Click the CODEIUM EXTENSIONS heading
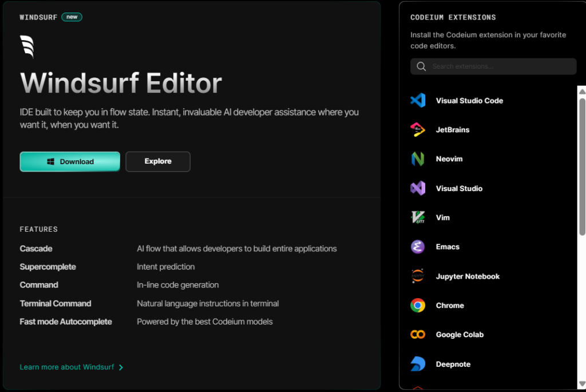Image resolution: width=586 pixels, height=392 pixels. (453, 17)
